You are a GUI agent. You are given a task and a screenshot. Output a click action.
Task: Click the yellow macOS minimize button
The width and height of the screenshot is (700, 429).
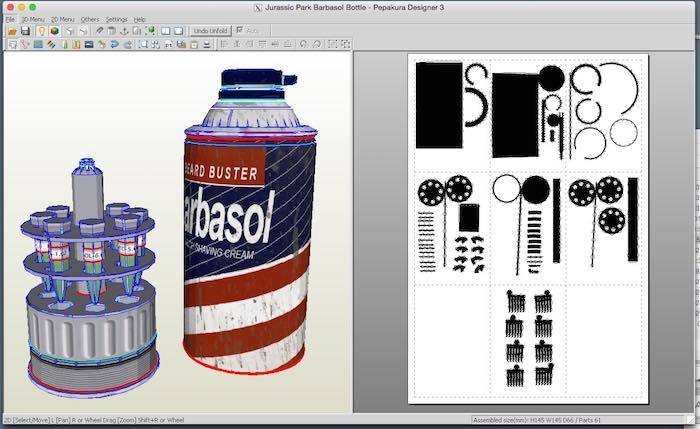(x=21, y=7)
